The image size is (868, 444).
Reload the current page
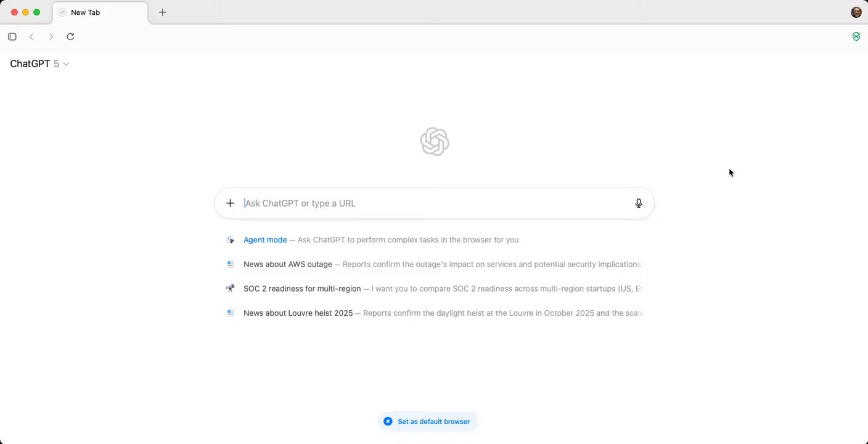pyautogui.click(x=70, y=36)
